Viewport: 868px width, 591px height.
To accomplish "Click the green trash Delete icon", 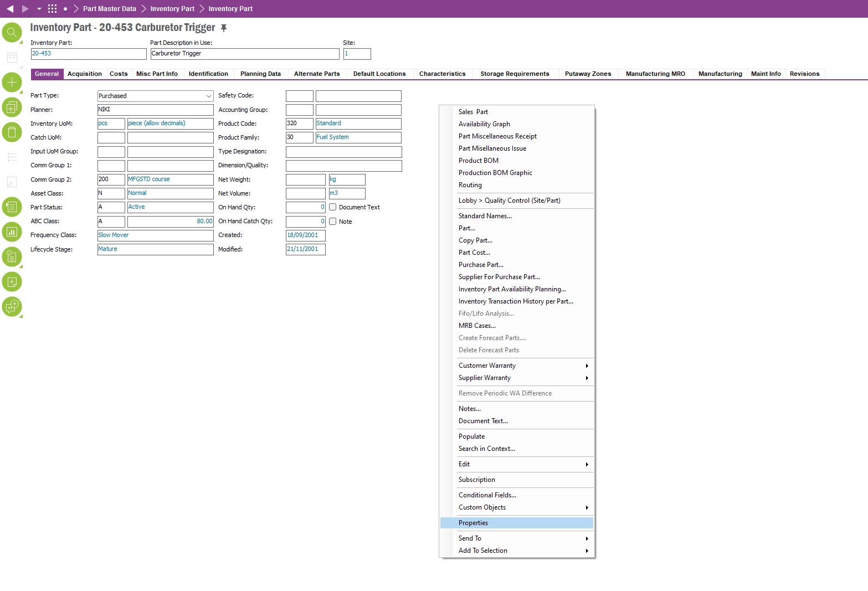I will point(12,132).
